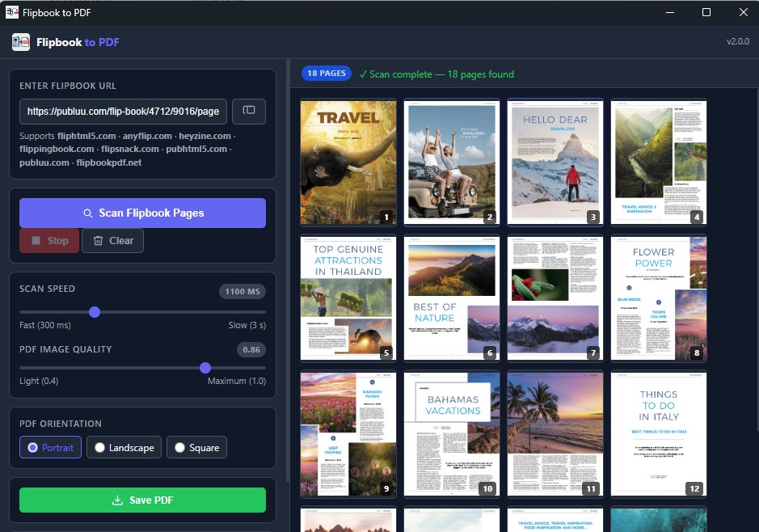Pick the Square orientation option
Screen dimensions: 759x532
tap(196, 447)
